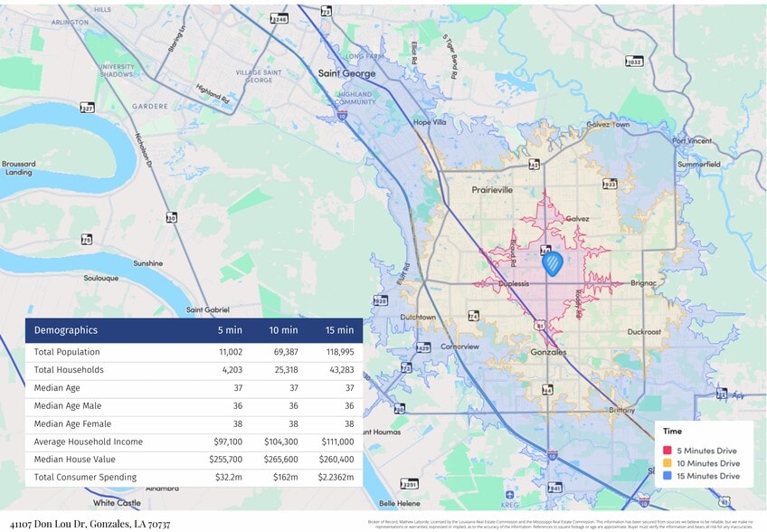Click the Interstate 10 shield near Saint George
767x532 pixels.
342,116
